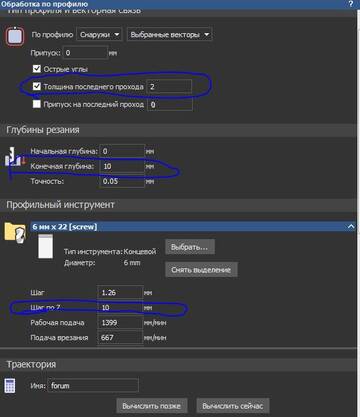Enable Припуск на последний проход checkbox

tap(37, 104)
